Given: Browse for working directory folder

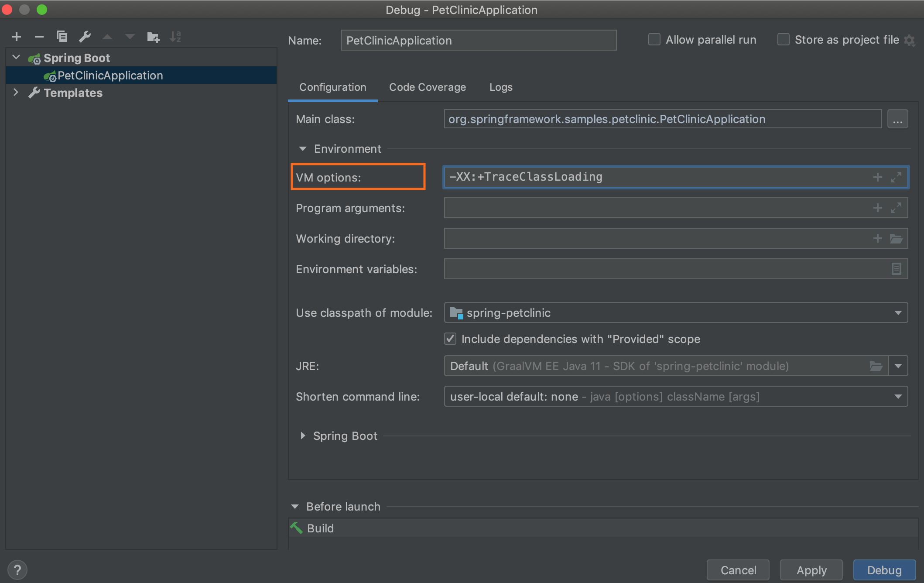Looking at the screenshot, I should 896,238.
